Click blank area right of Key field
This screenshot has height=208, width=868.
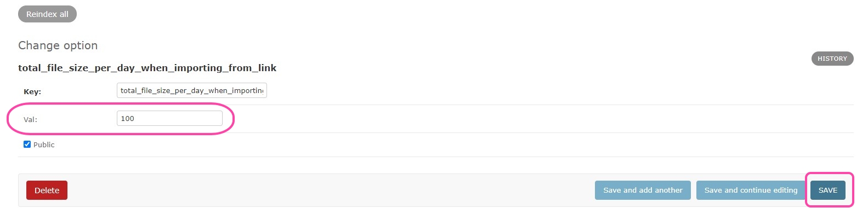tap(548, 90)
